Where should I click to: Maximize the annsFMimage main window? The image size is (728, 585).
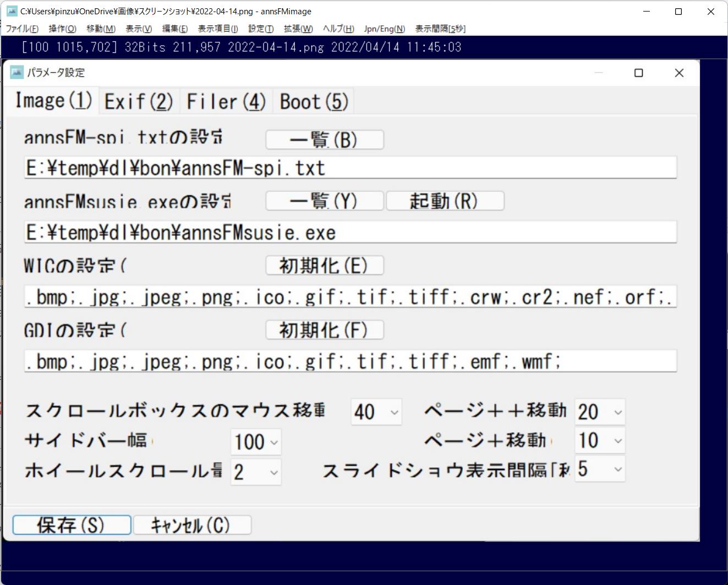(678, 11)
